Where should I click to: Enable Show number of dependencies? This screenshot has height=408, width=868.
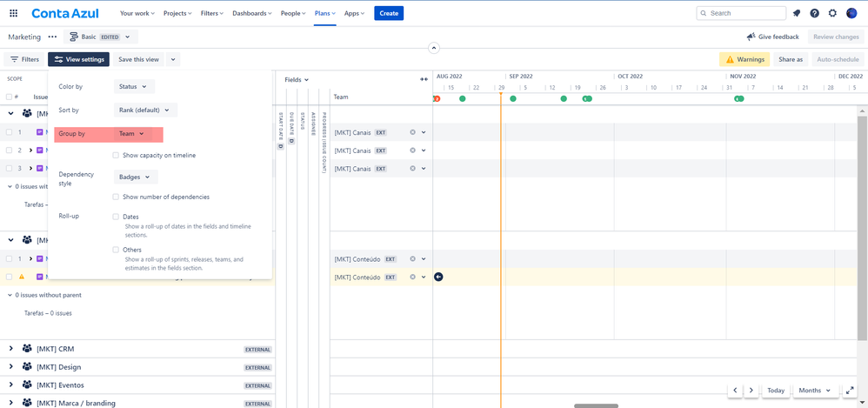(x=116, y=197)
